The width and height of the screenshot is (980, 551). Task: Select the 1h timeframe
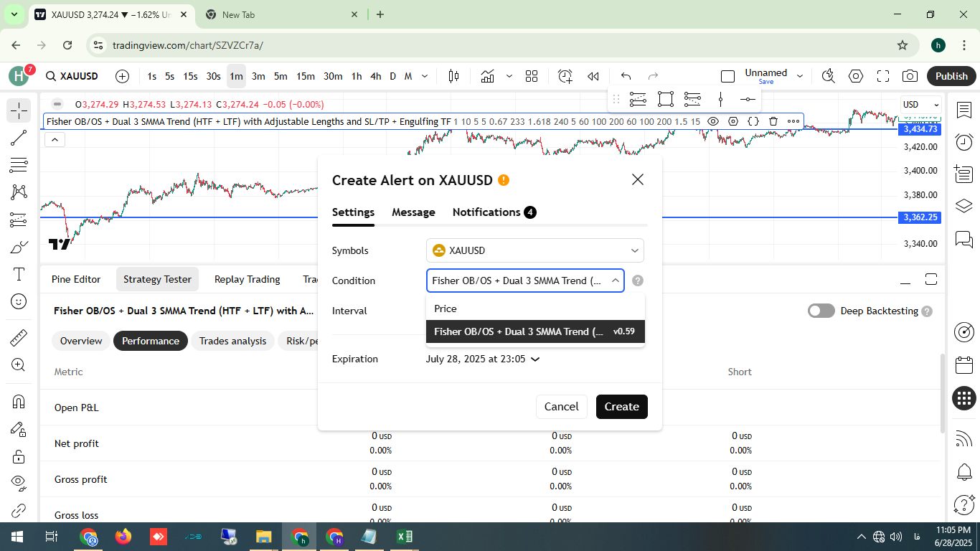(357, 76)
